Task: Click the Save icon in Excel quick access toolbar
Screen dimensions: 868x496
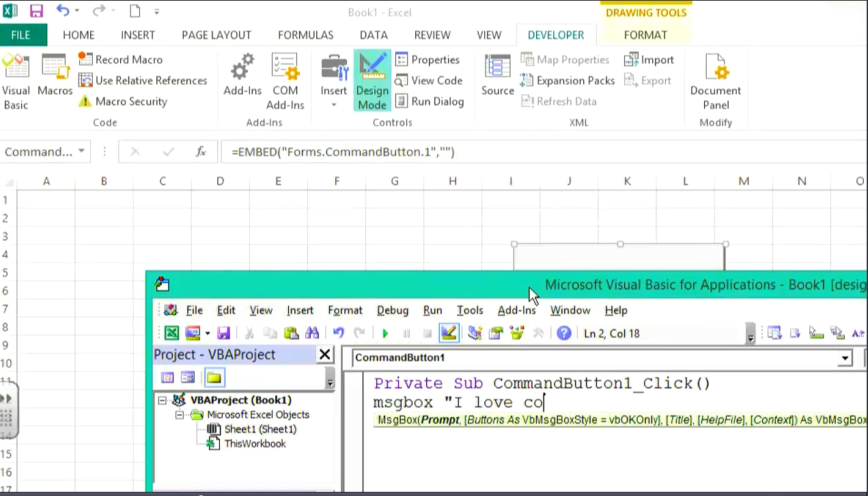Action: pos(36,11)
